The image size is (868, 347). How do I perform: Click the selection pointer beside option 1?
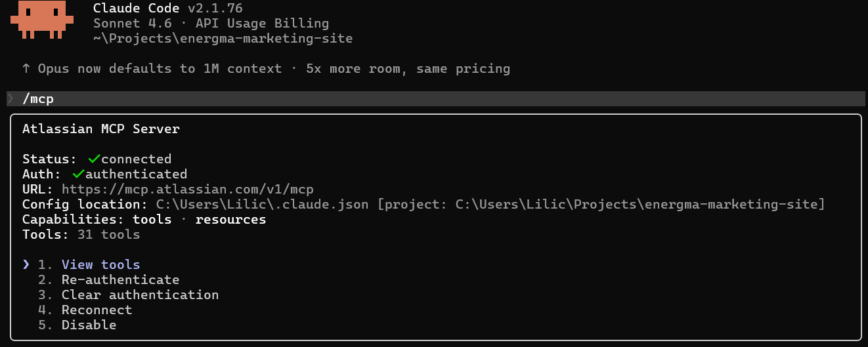tap(26, 264)
